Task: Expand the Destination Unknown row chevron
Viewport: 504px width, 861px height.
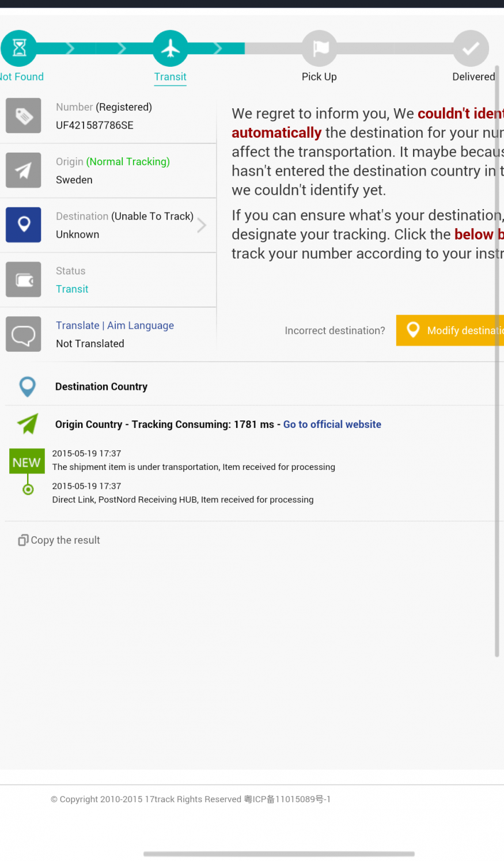Action: [202, 225]
